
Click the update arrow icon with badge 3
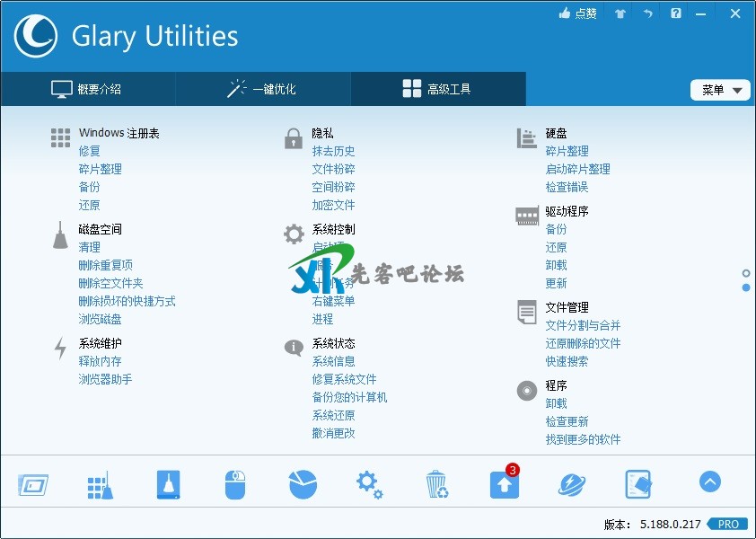504,484
